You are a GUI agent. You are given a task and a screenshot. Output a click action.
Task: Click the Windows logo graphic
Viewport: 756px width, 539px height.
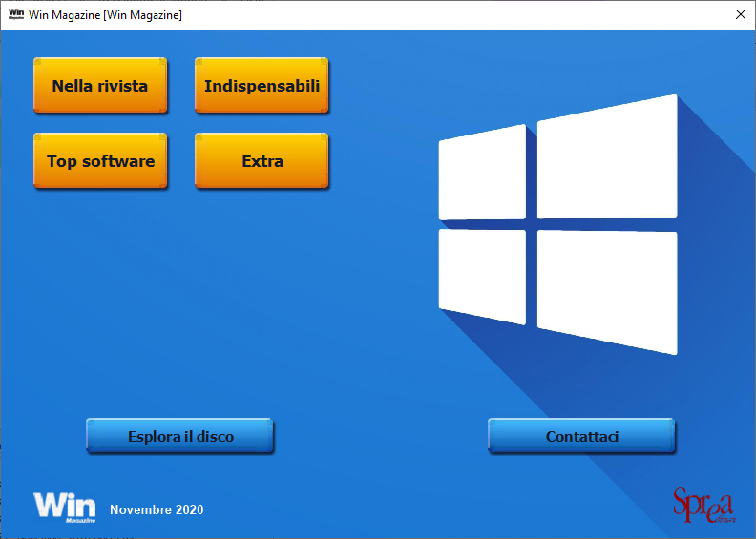557,224
